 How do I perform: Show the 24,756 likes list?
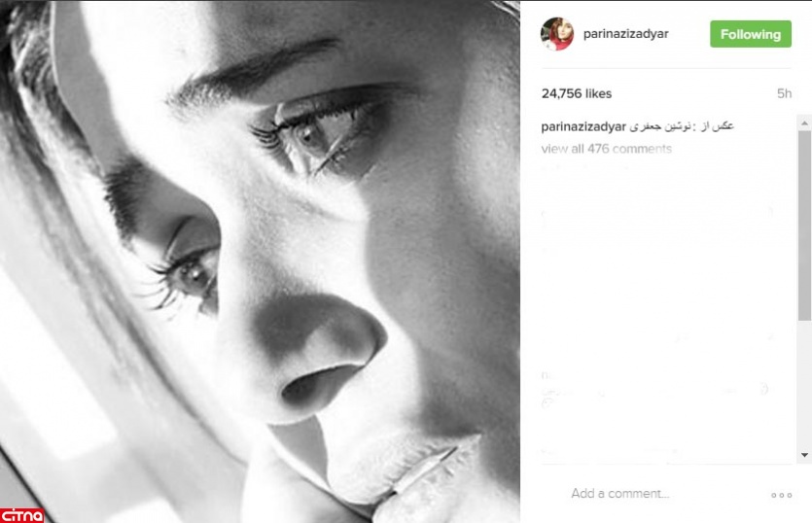(577, 93)
